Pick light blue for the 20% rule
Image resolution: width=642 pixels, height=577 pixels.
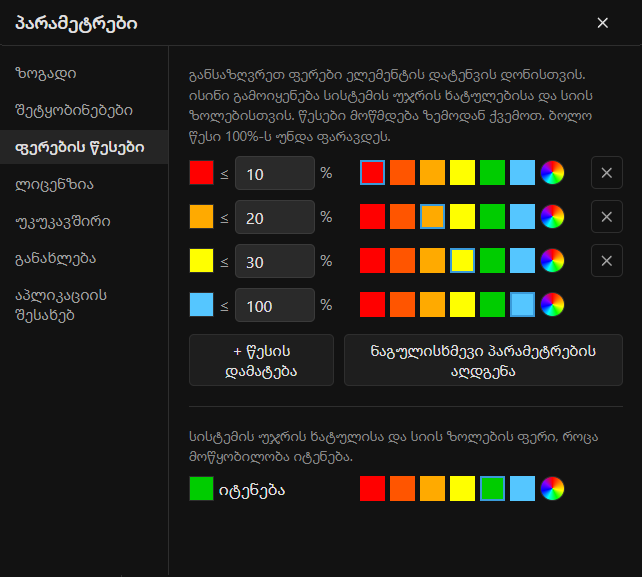tap(522, 217)
